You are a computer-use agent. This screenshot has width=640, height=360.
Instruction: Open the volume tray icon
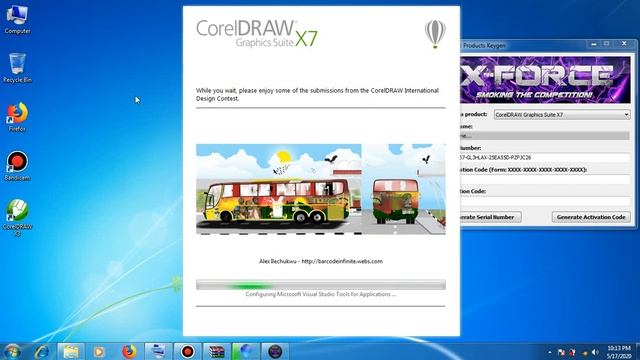coord(595,352)
